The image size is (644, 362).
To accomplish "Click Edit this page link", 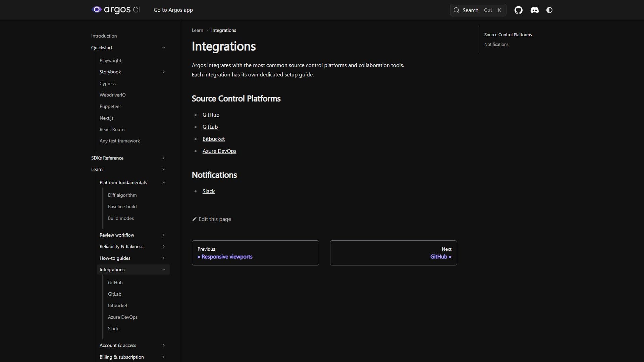I will [211, 219].
